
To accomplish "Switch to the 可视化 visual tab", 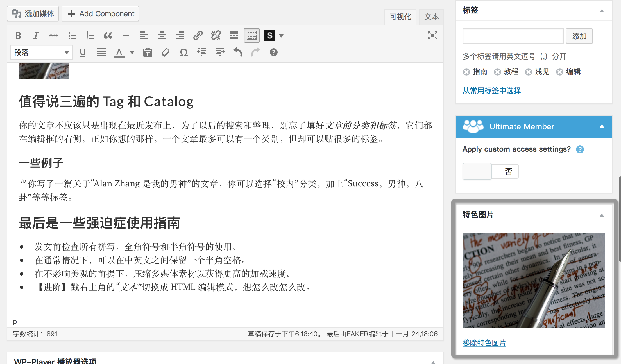I will click(x=400, y=17).
